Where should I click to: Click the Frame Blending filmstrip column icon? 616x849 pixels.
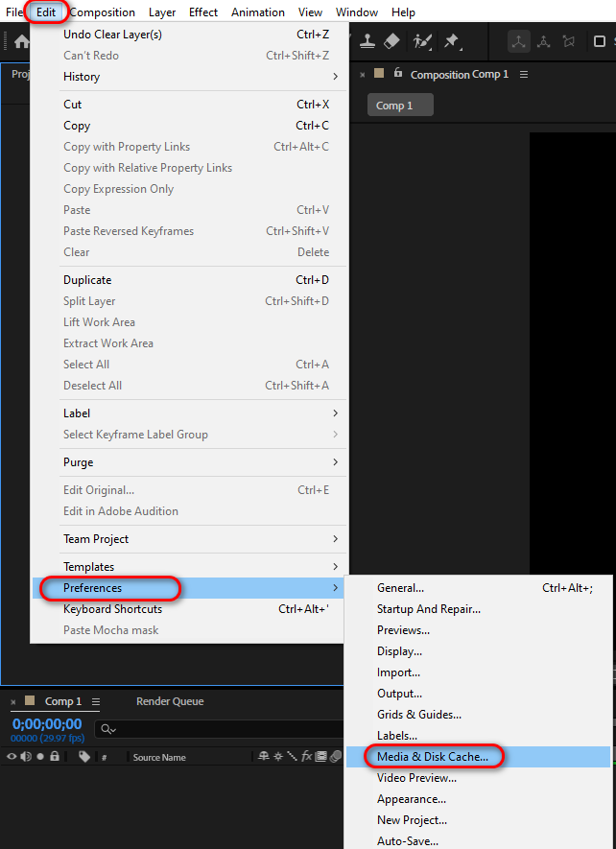(320, 756)
